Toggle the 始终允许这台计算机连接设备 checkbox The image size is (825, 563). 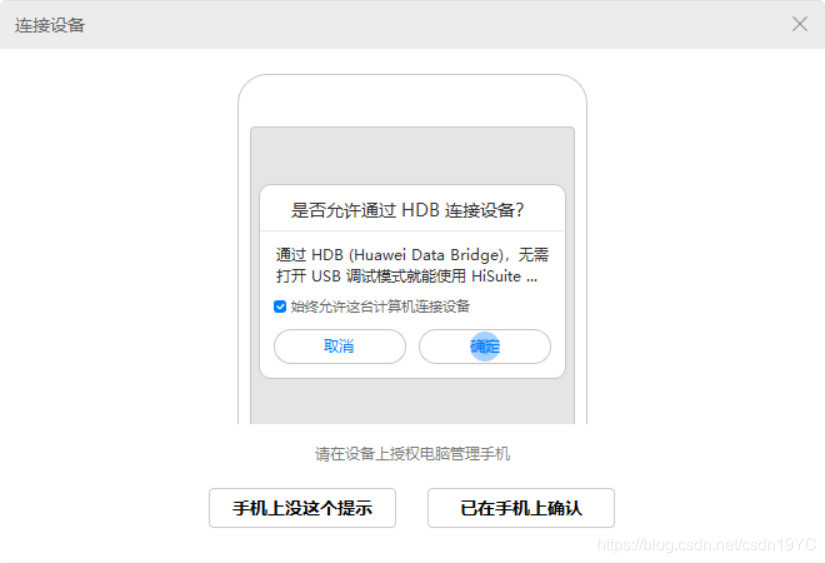[x=280, y=306]
